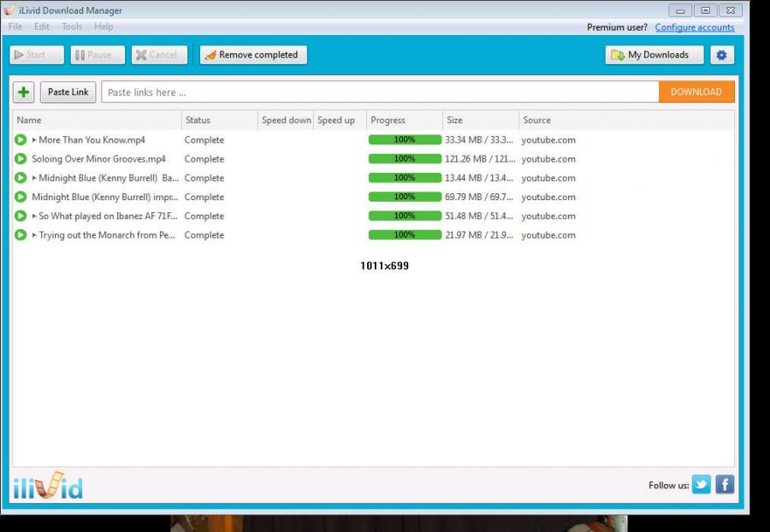Image resolution: width=770 pixels, height=532 pixels.
Task: Click play icon for More Than You Know.mp4
Action: pyautogui.click(x=21, y=140)
